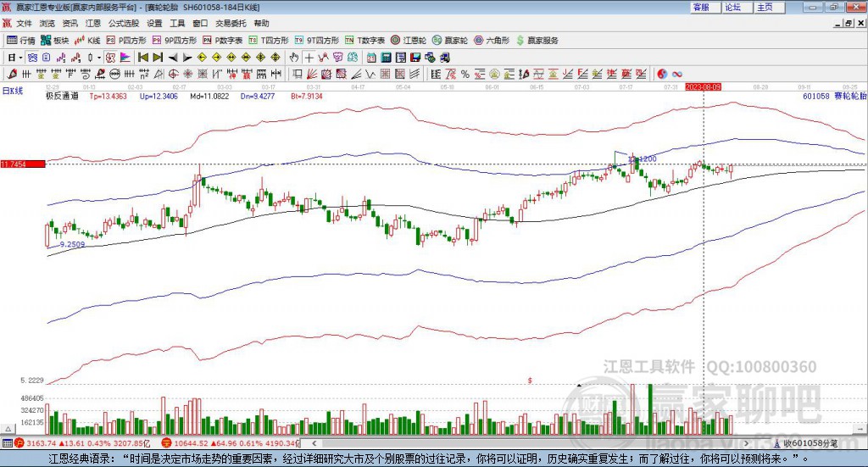Move chart left with black arrow
Viewport: 868px width, 467px height.
(173, 58)
